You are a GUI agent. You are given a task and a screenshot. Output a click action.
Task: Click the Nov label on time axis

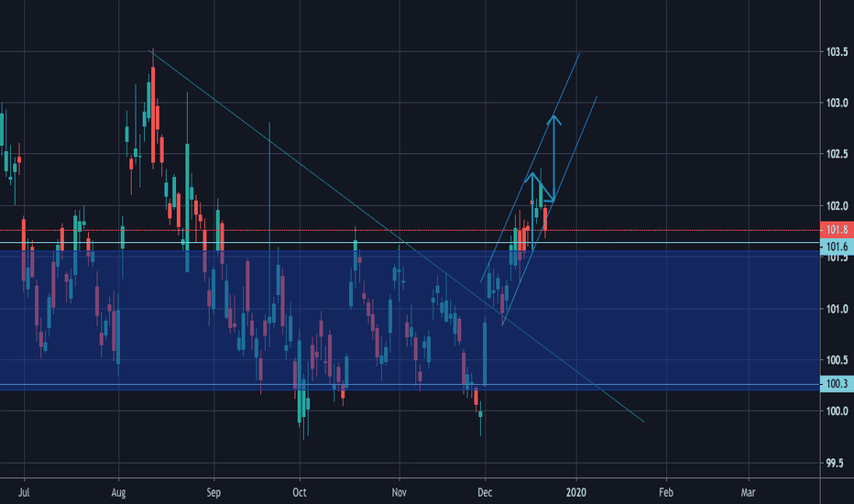click(400, 493)
